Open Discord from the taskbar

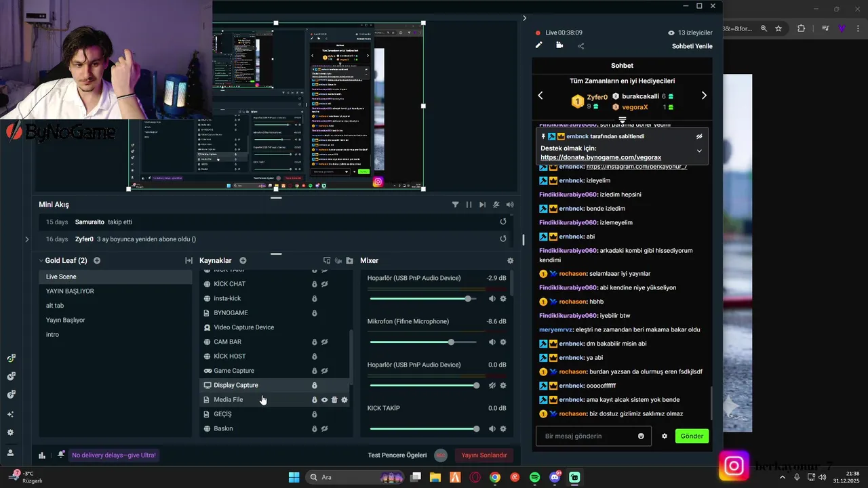point(555,477)
